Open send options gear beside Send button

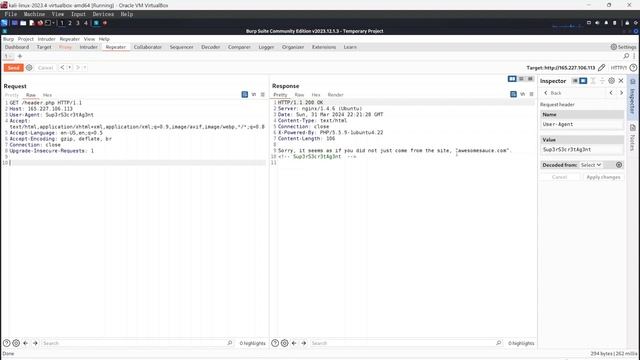tap(29, 68)
